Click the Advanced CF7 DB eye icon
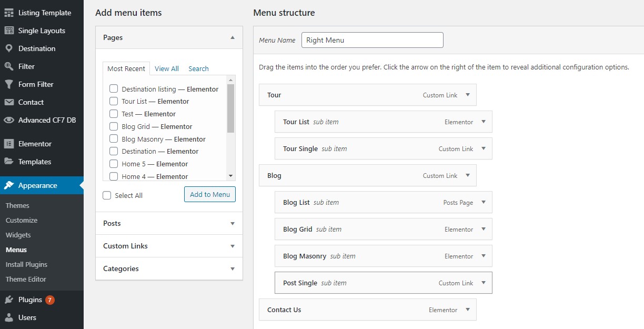The width and height of the screenshot is (644, 329). (9, 120)
